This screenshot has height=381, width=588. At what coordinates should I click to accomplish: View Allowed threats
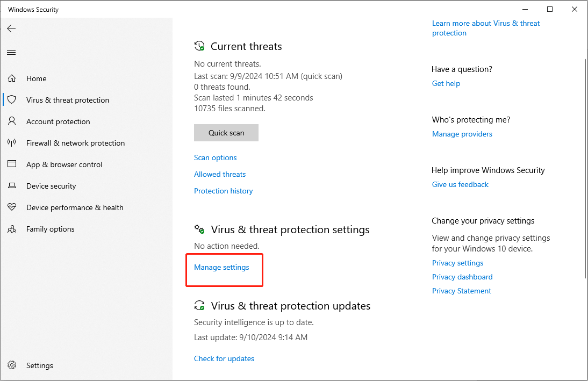click(220, 174)
